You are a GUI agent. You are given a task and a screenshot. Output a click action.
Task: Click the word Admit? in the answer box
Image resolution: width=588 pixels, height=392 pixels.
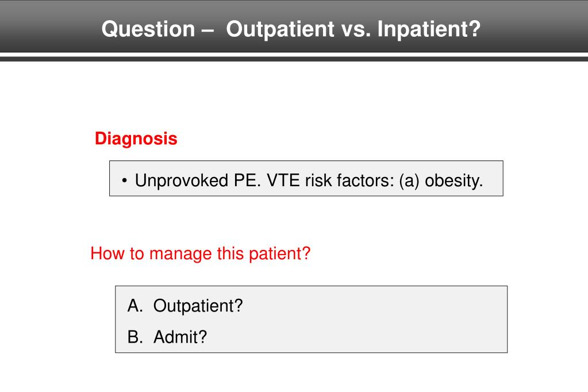tap(180, 337)
